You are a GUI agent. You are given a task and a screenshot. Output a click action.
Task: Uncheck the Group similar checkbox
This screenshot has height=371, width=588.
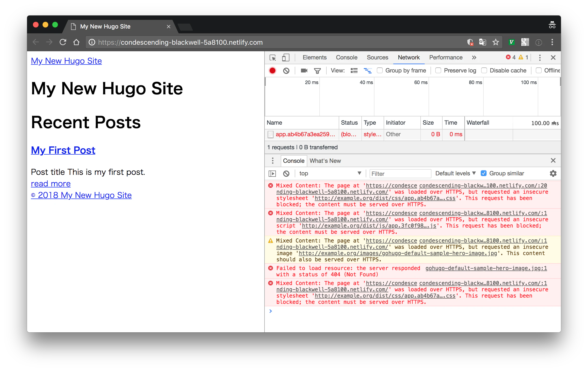[x=483, y=173]
